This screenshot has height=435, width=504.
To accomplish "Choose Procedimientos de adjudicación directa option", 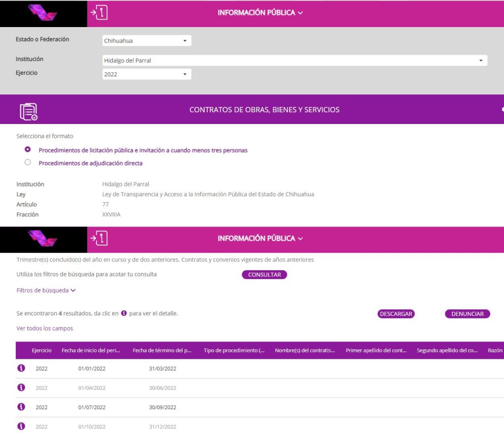I will [x=28, y=162].
